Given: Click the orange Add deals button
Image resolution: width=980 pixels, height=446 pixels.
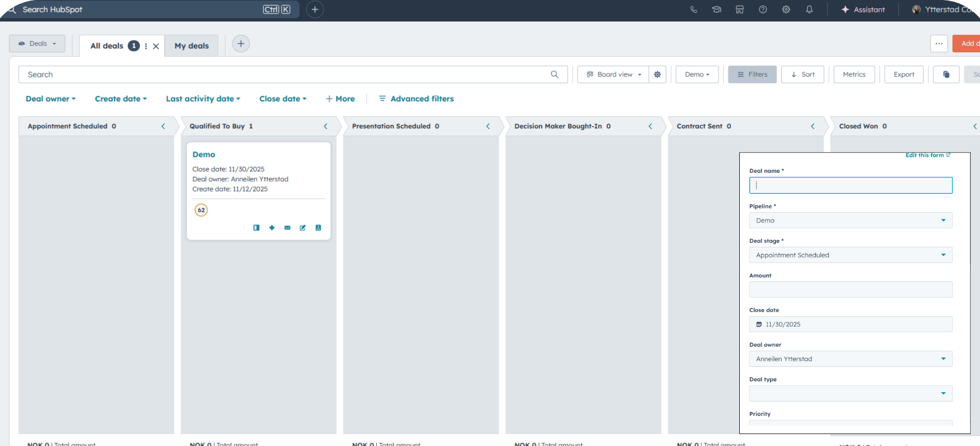Looking at the screenshot, I should click(x=967, y=43).
